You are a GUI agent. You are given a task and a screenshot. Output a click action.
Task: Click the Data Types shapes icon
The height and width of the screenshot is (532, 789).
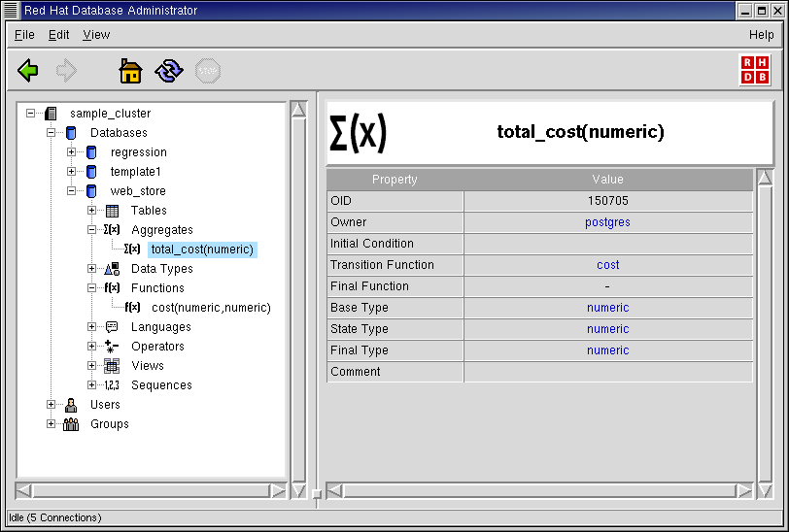tap(112, 269)
